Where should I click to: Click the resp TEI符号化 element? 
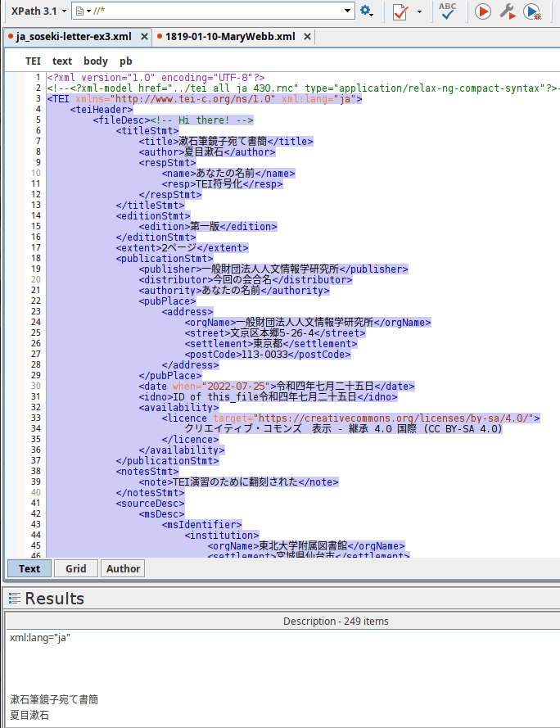pos(223,184)
